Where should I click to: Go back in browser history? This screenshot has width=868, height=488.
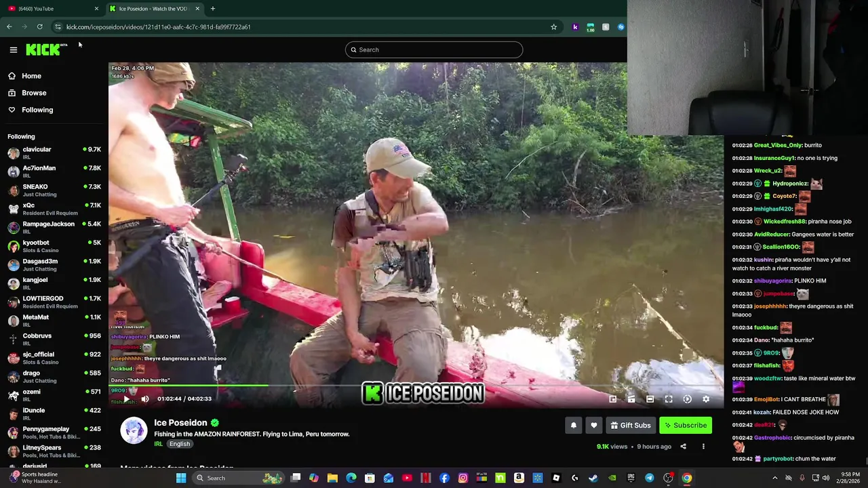coord(9,27)
